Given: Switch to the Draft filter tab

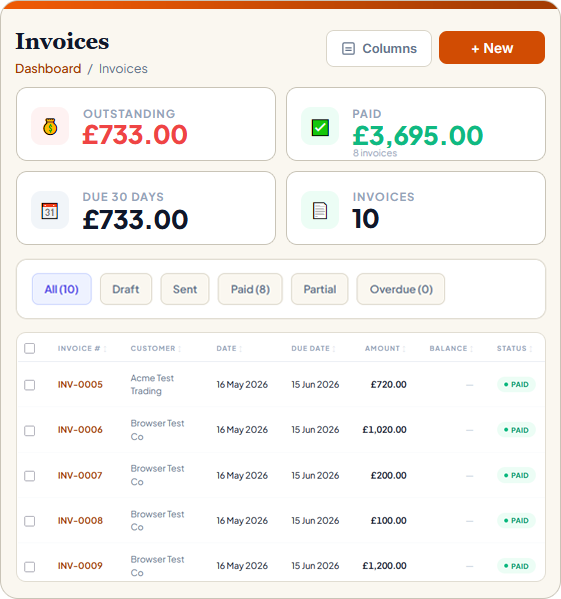Looking at the screenshot, I should tap(126, 289).
